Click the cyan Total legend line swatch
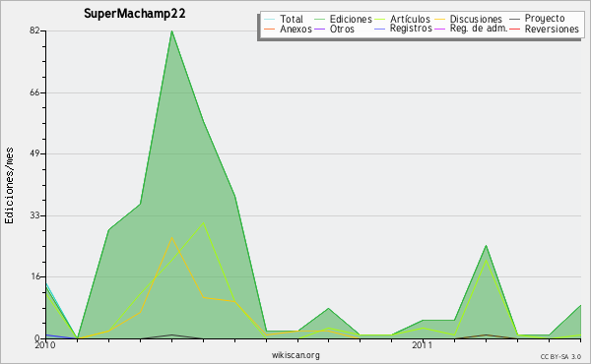591x364 pixels. (270, 19)
